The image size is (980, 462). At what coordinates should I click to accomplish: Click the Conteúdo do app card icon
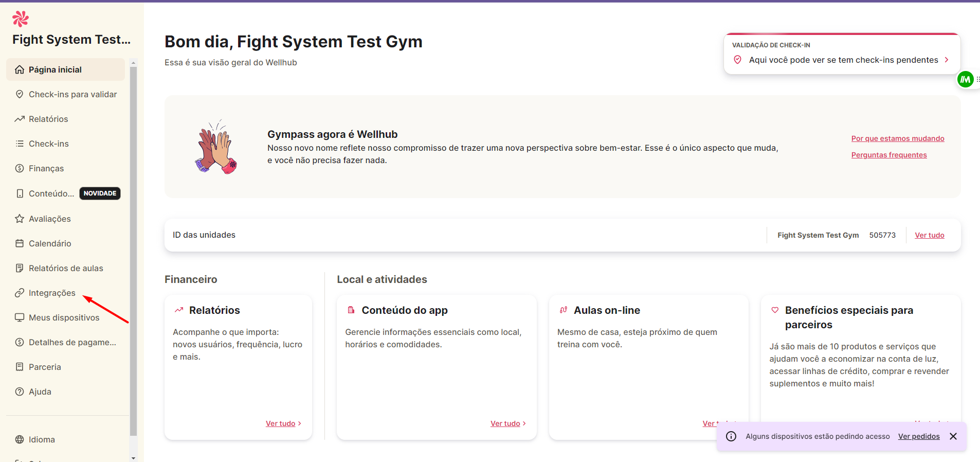coord(351,310)
